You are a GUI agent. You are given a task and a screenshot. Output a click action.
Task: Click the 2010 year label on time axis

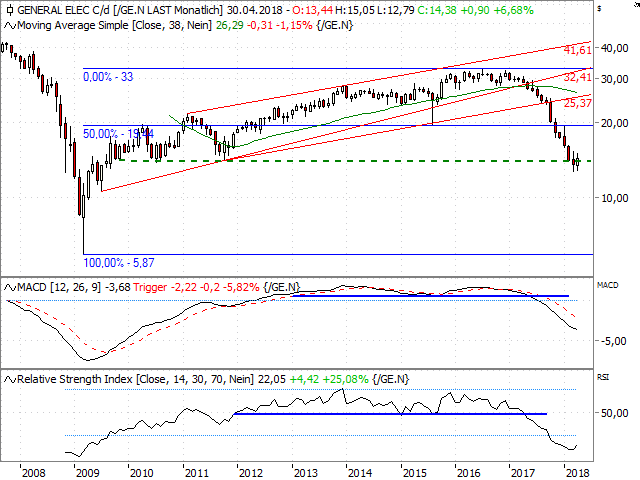(x=142, y=473)
